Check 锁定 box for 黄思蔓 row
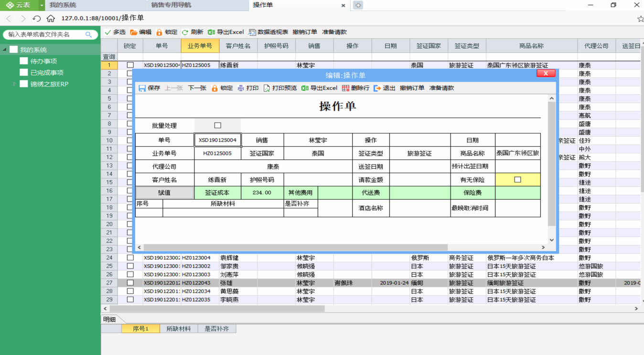 click(130, 291)
